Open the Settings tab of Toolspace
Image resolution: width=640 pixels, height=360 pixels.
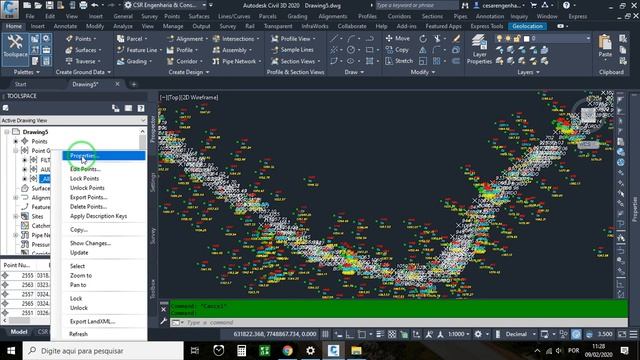(x=153, y=182)
